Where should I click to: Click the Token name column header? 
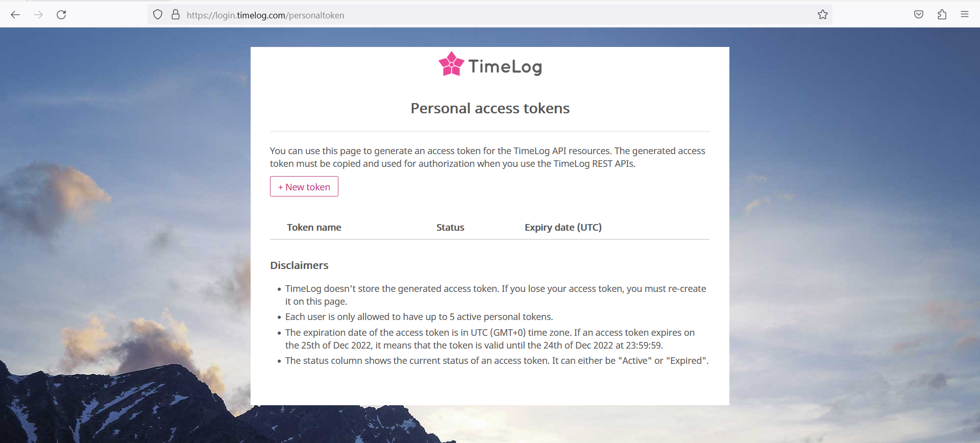(314, 228)
